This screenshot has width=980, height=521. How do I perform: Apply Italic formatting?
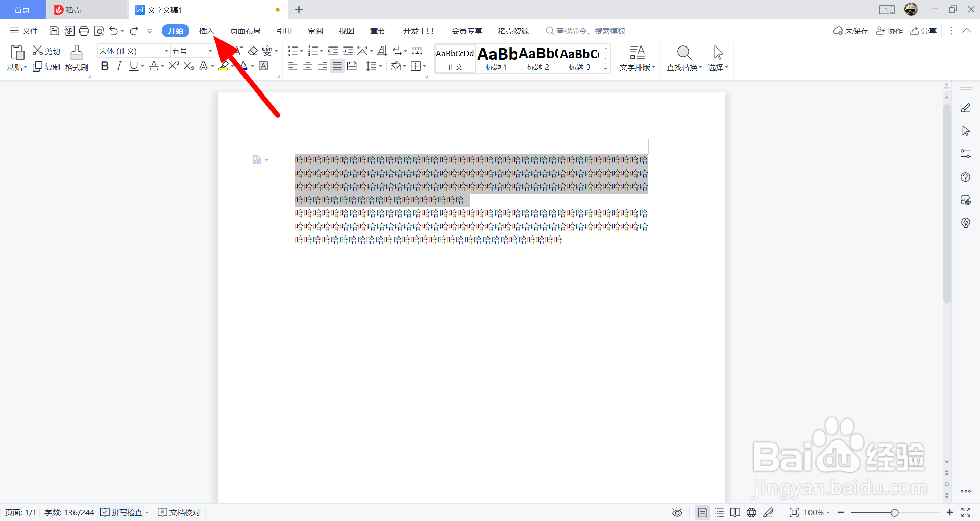pyautogui.click(x=119, y=66)
